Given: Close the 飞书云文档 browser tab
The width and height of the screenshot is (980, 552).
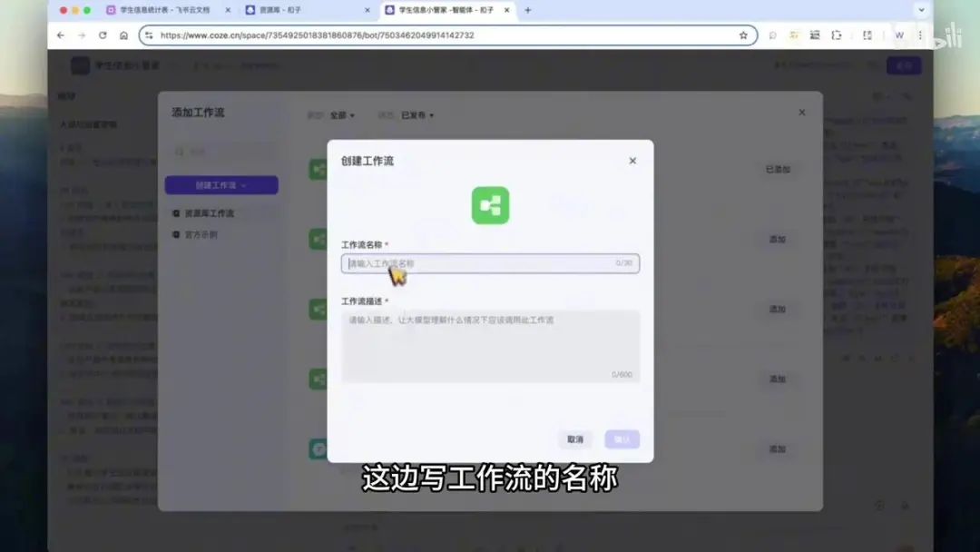Looking at the screenshot, I should click(228, 10).
